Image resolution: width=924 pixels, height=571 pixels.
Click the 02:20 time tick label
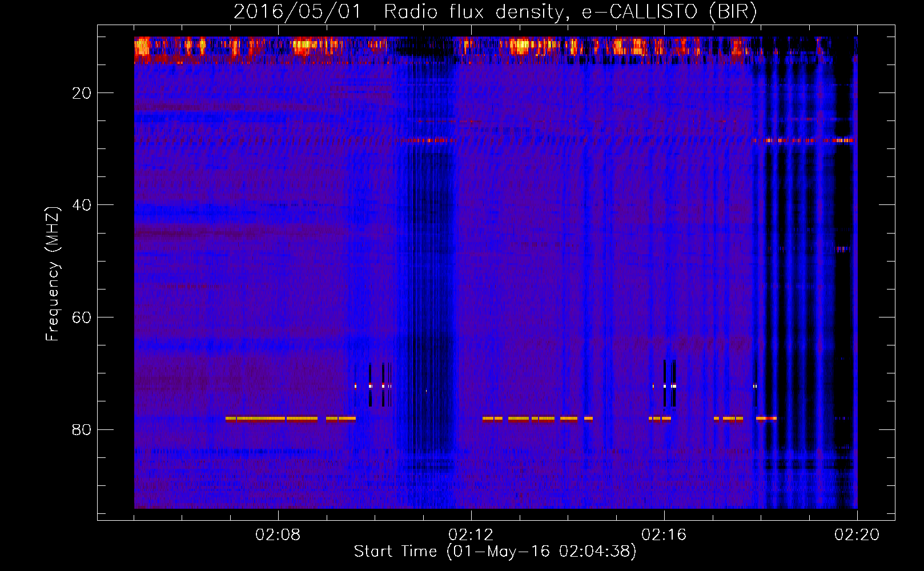pos(857,535)
